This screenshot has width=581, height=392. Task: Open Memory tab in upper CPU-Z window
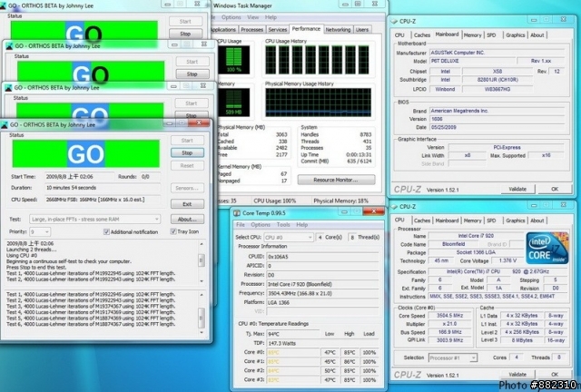(472, 35)
